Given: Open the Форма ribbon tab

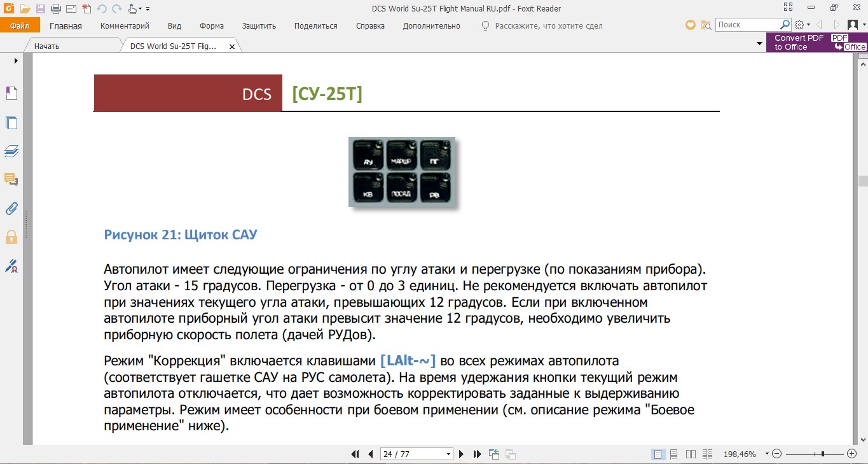Looking at the screenshot, I should (211, 26).
